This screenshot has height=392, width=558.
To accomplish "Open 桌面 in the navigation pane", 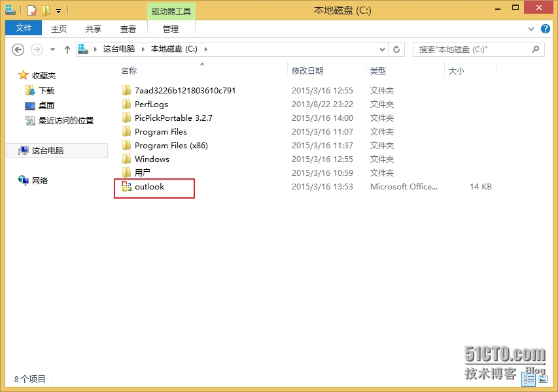I will pyautogui.click(x=46, y=106).
